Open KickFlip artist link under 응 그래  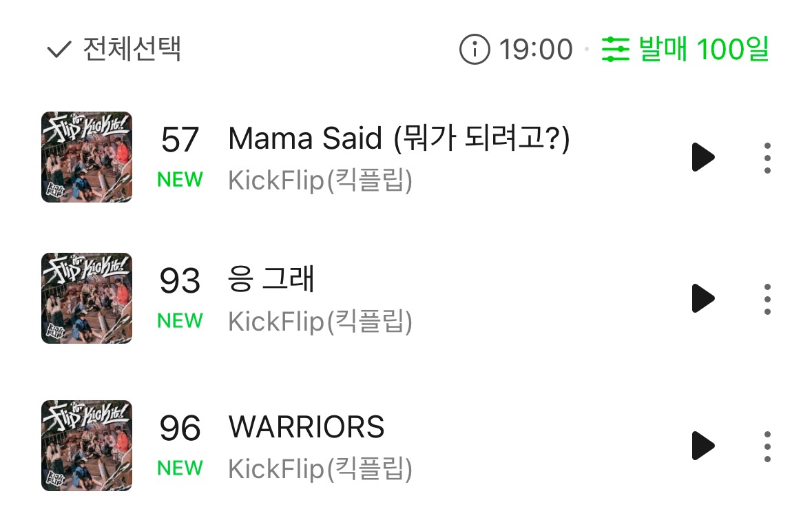(320, 322)
